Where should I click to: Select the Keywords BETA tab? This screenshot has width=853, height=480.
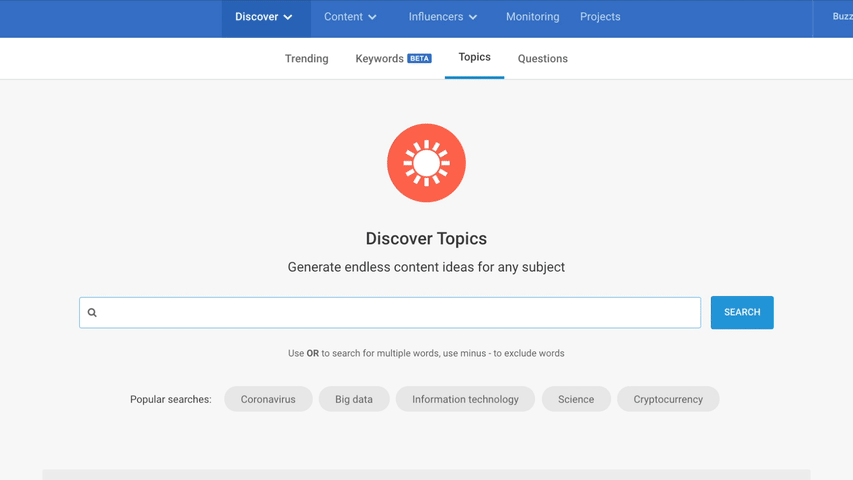380,59
